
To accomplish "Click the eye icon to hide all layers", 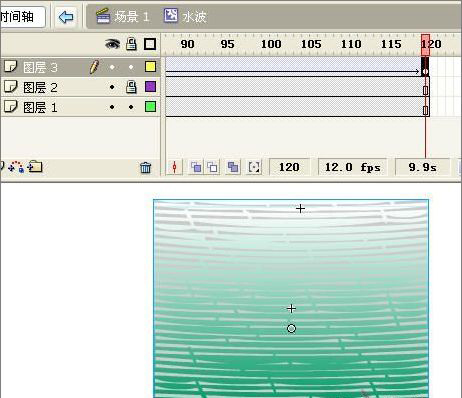I will (112, 44).
